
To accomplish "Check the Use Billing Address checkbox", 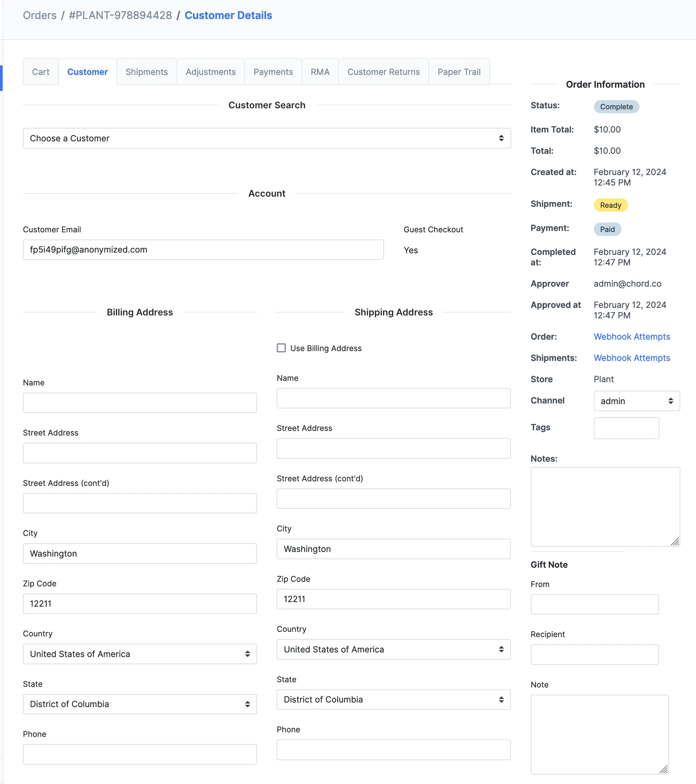I will coord(281,348).
